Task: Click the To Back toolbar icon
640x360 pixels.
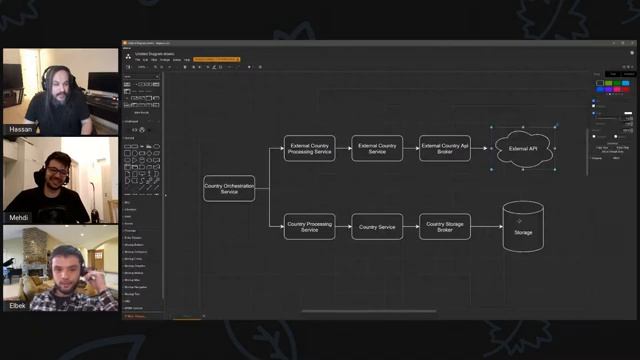Action: 200,67
